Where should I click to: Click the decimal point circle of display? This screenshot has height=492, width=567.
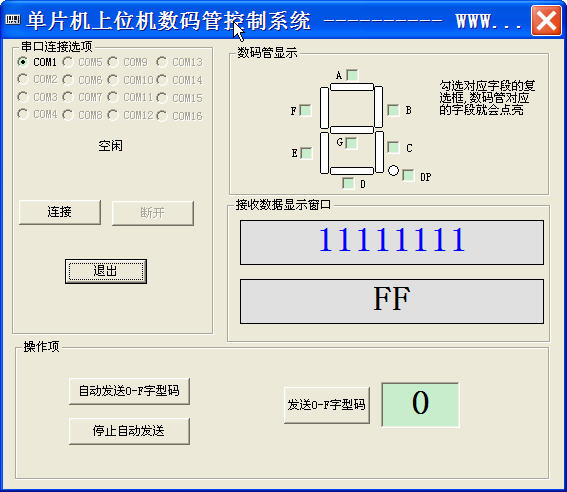pos(393,170)
